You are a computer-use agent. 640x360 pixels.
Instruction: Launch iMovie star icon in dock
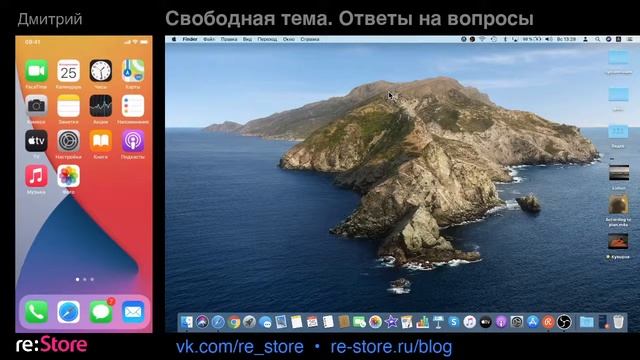point(391,322)
